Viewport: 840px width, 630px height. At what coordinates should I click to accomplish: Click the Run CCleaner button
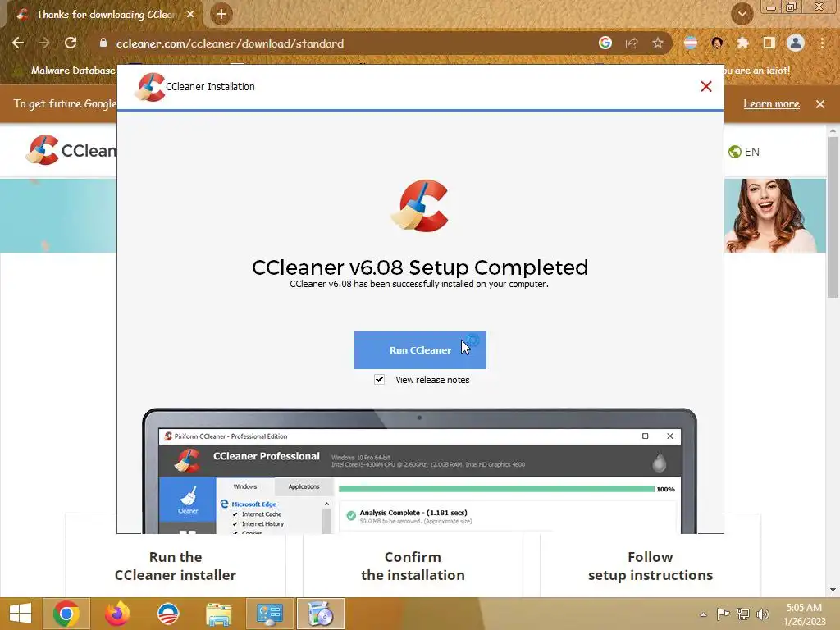coord(420,349)
